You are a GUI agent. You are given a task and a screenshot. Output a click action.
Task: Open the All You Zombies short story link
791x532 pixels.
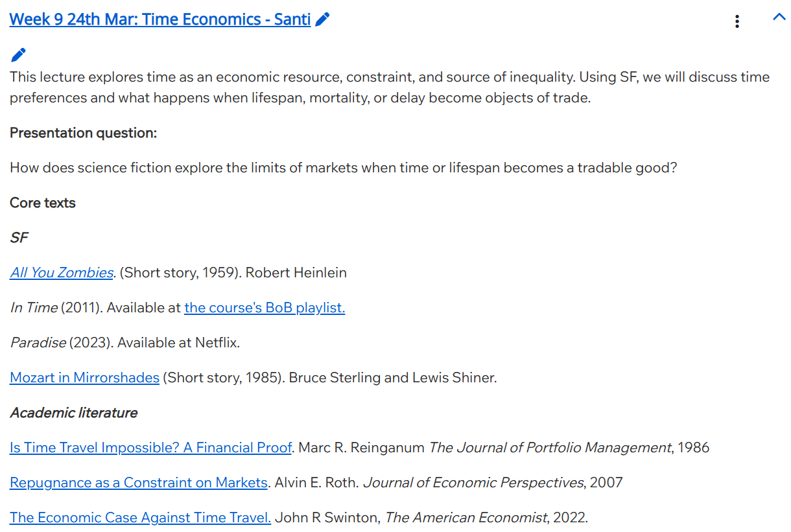click(62, 273)
